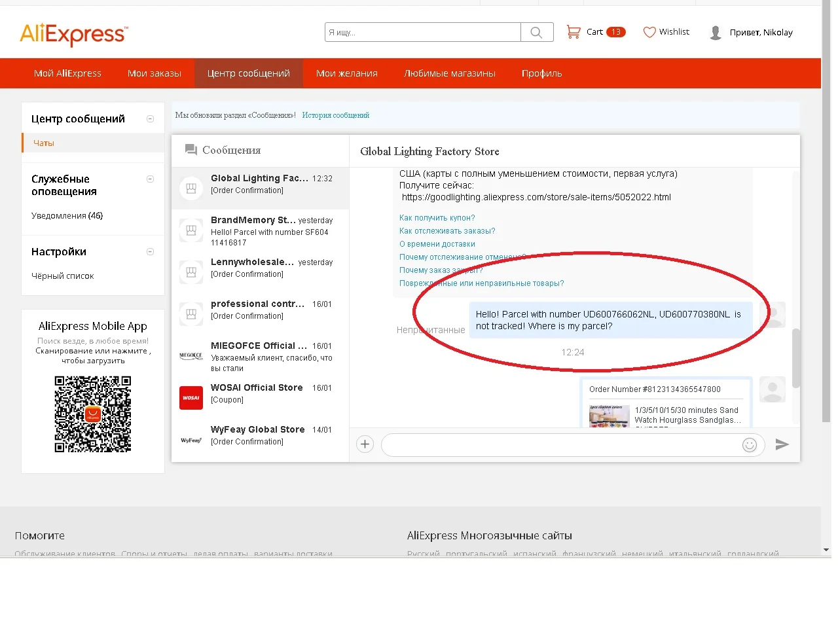The image size is (838, 644).
Task: Click the Как получить купон? link
Action: tap(437, 218)
